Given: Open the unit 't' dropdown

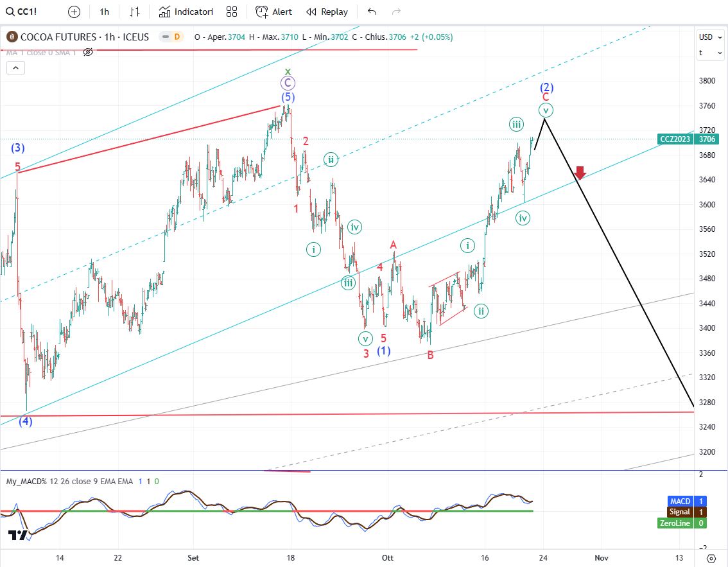Looking at the screenshot, I should click(x=711, y=53).
